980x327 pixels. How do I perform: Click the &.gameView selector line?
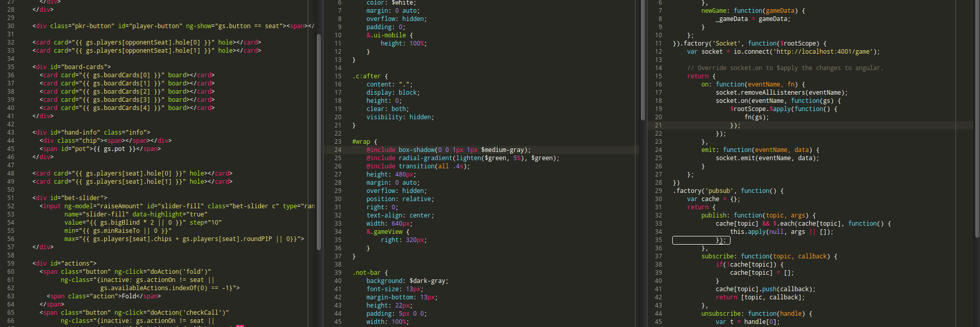click(x=388, y=232)
